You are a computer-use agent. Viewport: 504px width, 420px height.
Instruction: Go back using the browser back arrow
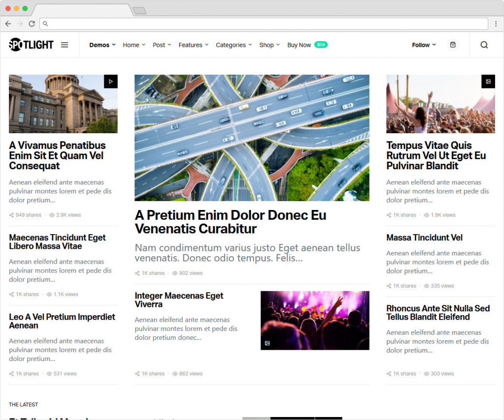click(8, 24)
